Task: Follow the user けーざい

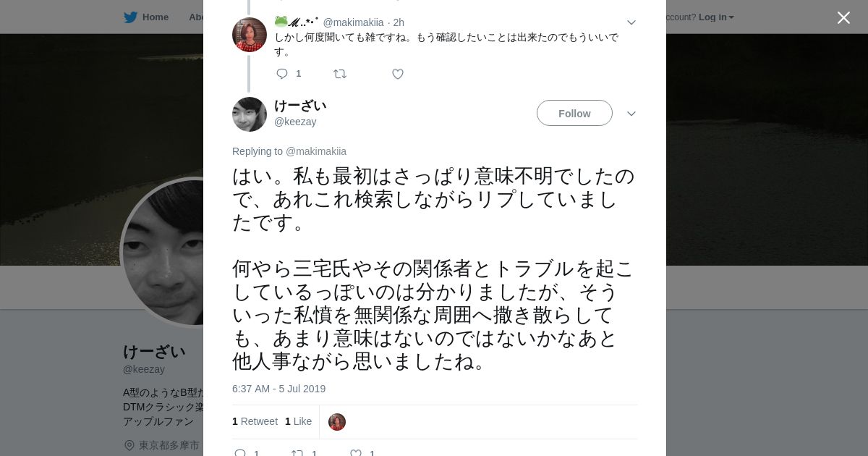Action: coord(574,113)
